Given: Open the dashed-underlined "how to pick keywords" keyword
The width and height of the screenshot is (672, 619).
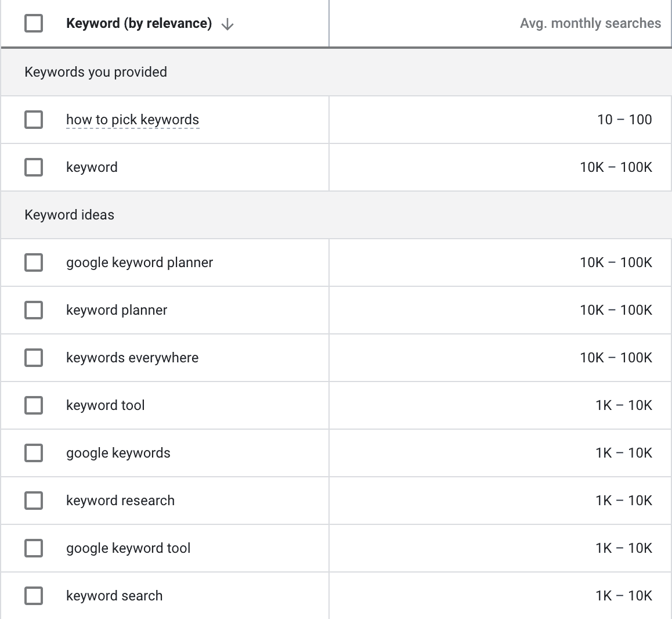Looking at the screenshot, I should click(x=132, y=120).
